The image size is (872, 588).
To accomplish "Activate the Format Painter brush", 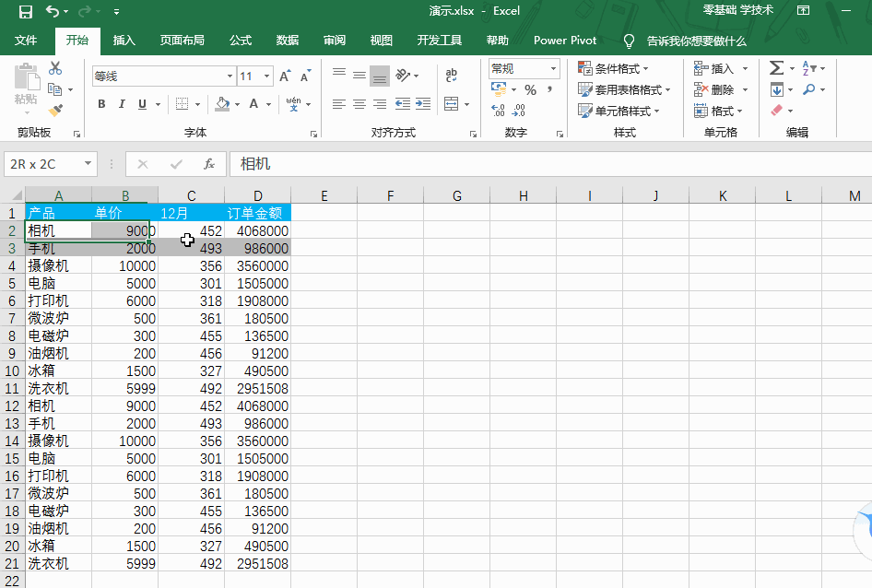I will pos(55,111).
